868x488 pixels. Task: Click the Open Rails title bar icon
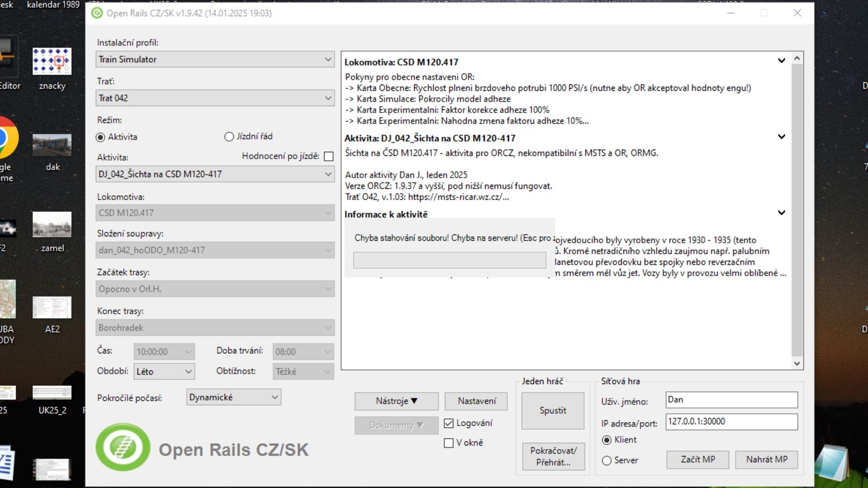pyautogui.click(x=97, y=13)
